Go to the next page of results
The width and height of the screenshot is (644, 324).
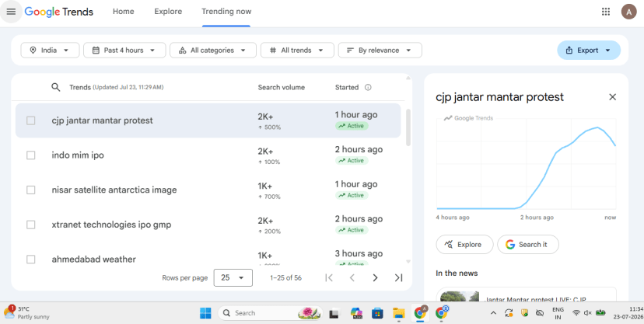tap(375, 277)
